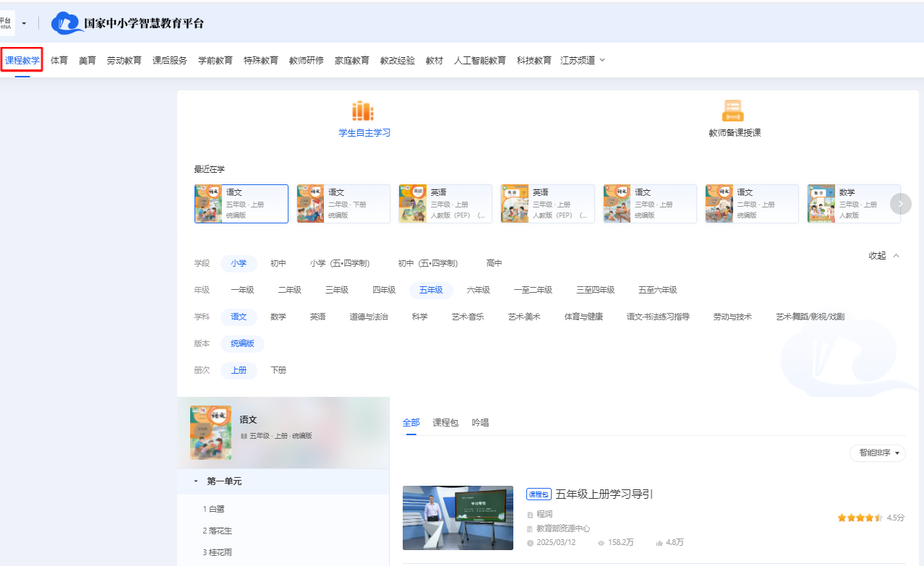The height and width of the screenshot is (566, 924).
Task: Select the 全部 resources tab
Action: 411,422
